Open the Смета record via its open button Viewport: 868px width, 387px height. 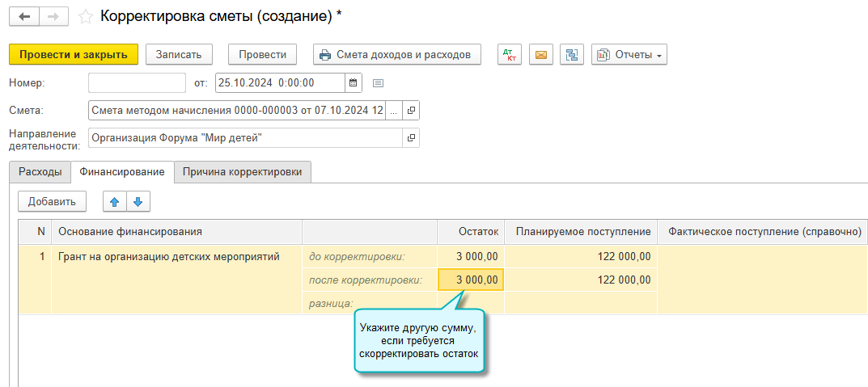pos(410,111)
